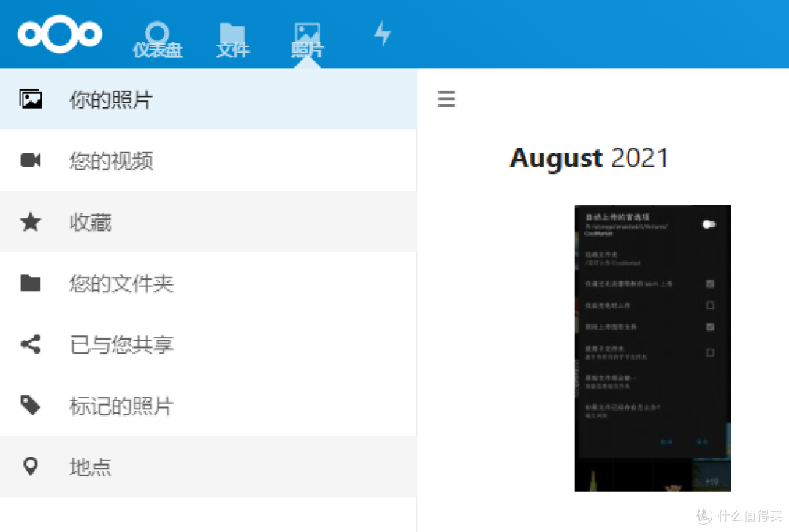
Task: Click the August 2021 heading
Action: coord(590,157)
